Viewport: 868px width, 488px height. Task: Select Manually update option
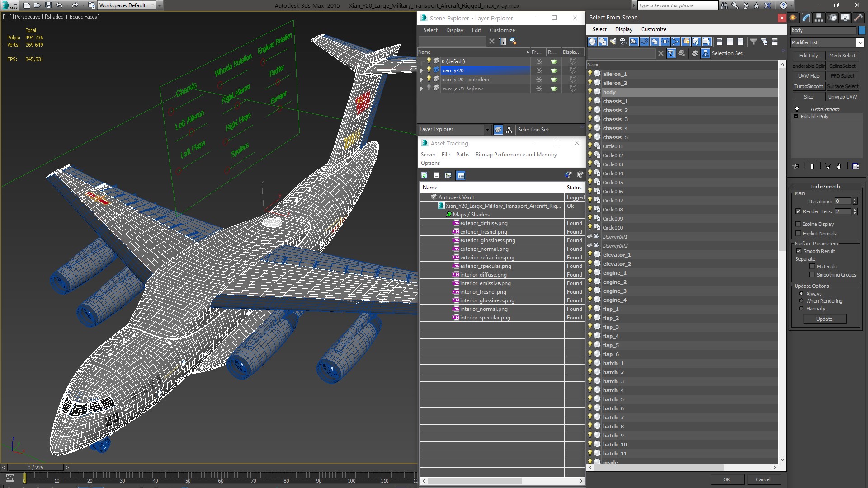[x=802, y=309]
